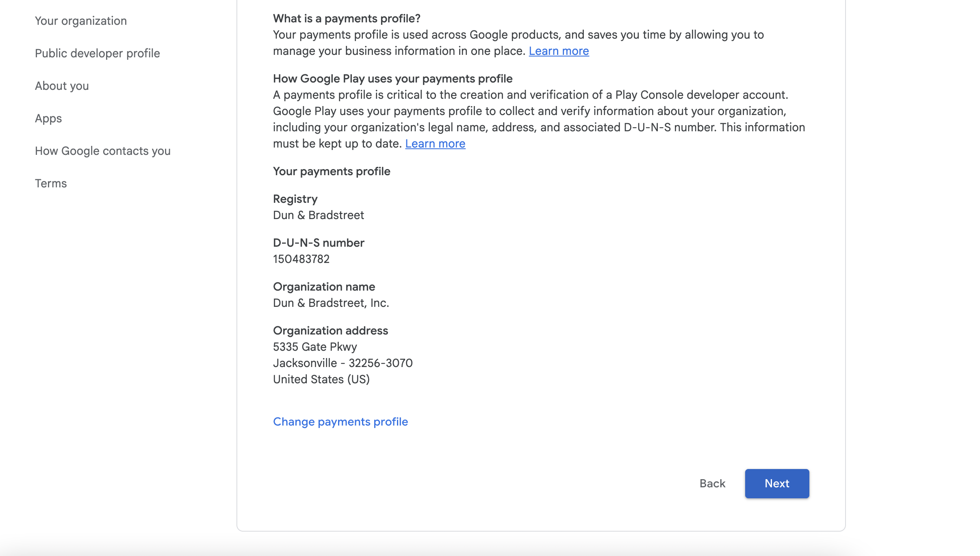Click the Registry value Dun & Bradstreet
The height and width of the screenshot is (556, 980).
click(x=318, y=215)
